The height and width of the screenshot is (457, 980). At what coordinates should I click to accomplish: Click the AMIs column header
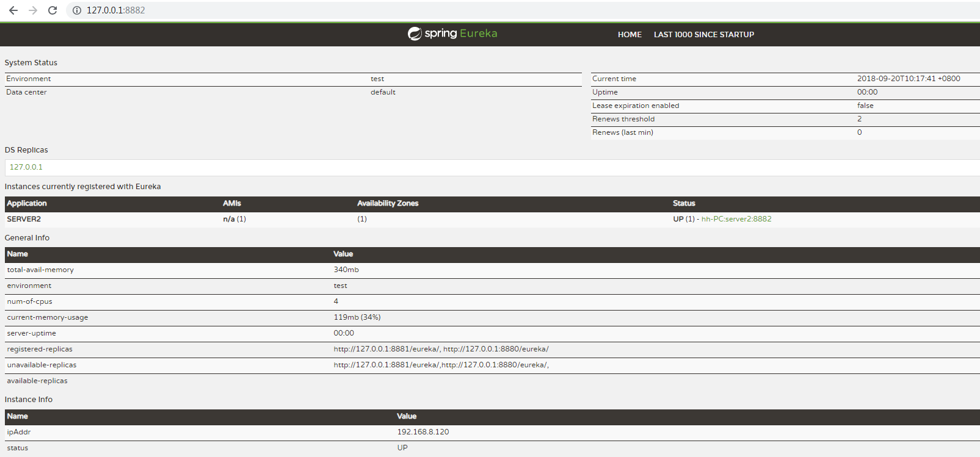pyautogui.click(x=232, y=203)
